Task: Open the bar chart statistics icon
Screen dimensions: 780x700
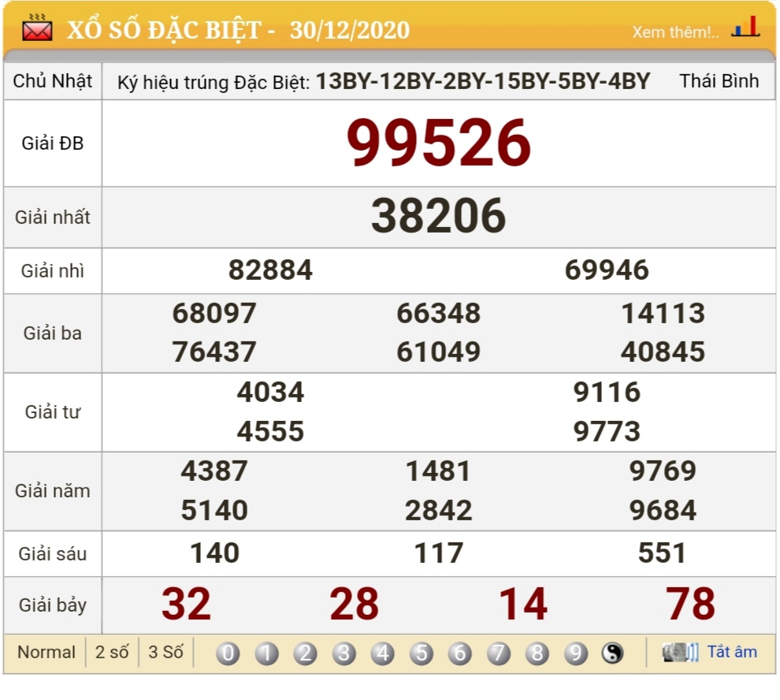Action: click(x=745, y=28)
